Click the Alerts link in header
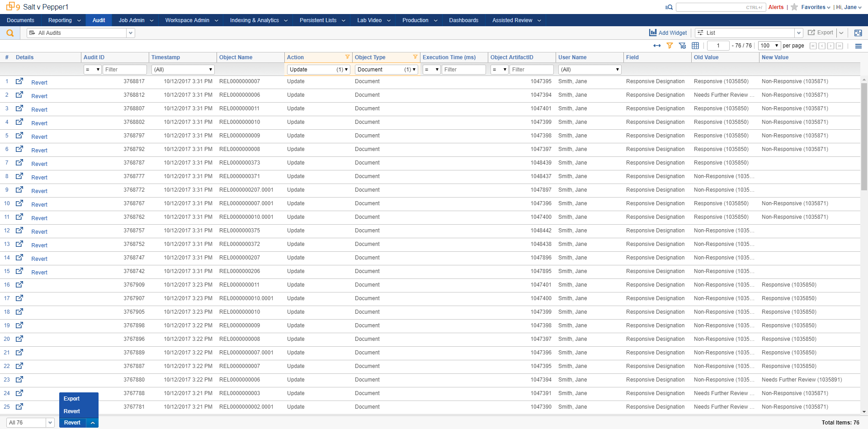Image resolution: width=868 pixels, height=429 pixels. click(776, 7)
